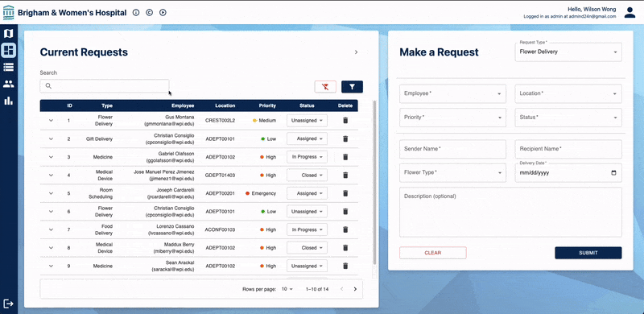The width and height of the screenshot is (644, 314).
Task: Click the Medium priority in row 1
Action: [x=264, y=121]
